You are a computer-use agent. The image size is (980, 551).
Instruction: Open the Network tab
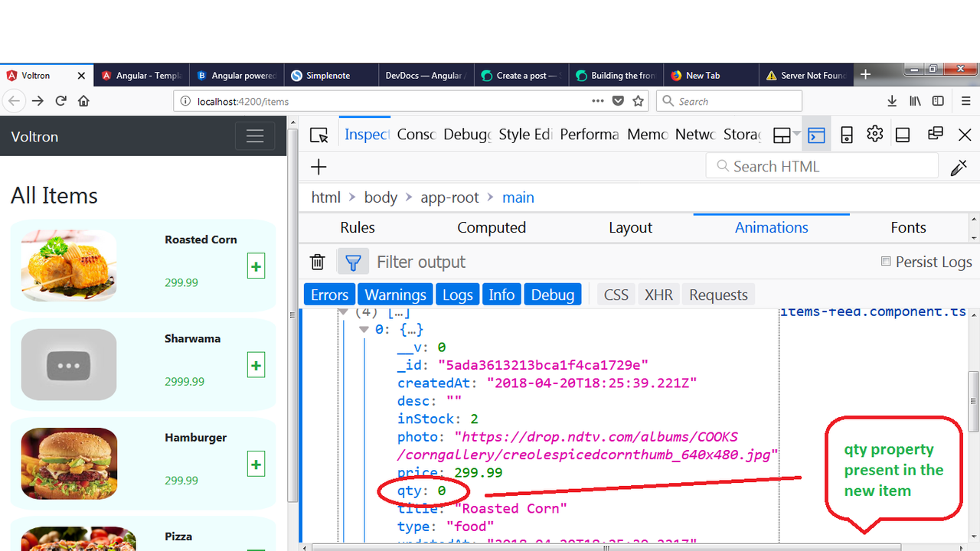tap(695, 134)
